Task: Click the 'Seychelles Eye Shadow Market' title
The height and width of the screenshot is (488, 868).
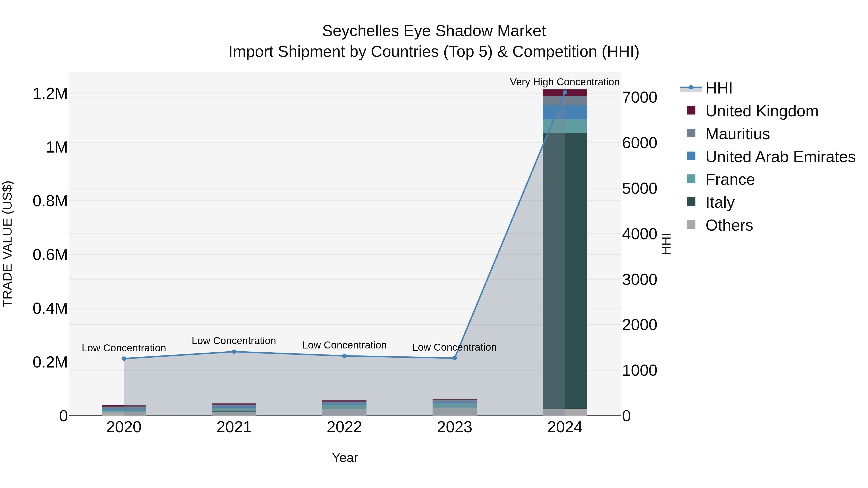Action: click(x=434, y=31)
